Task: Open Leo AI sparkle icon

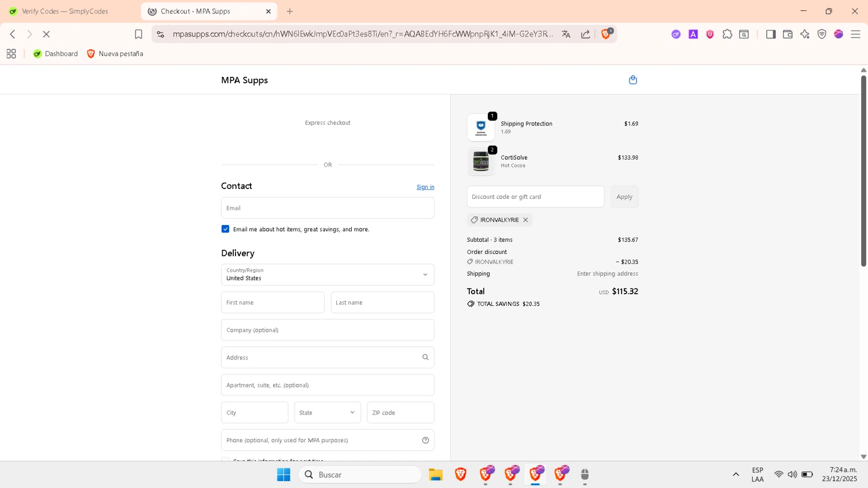Action: point(805,34)
